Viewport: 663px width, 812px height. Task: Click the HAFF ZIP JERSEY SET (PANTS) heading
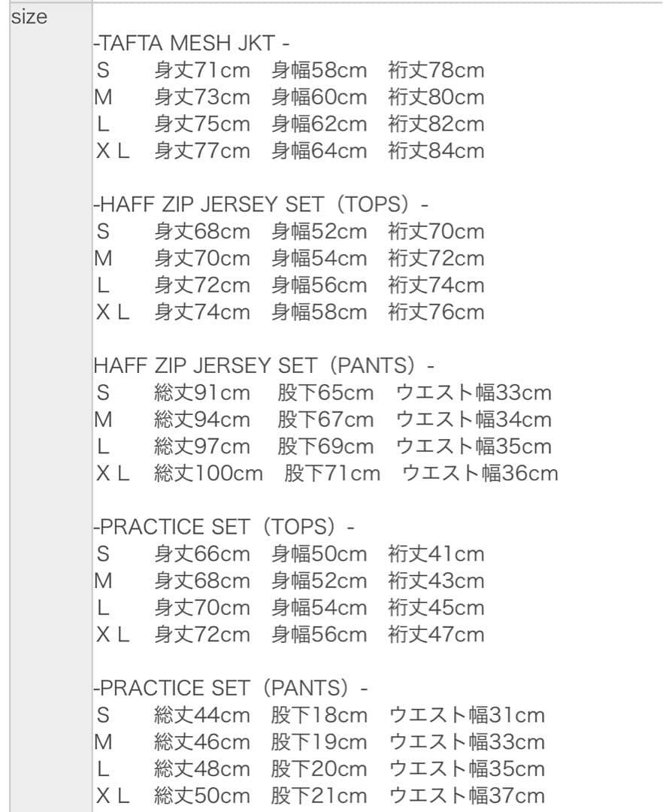click(263, 366)
